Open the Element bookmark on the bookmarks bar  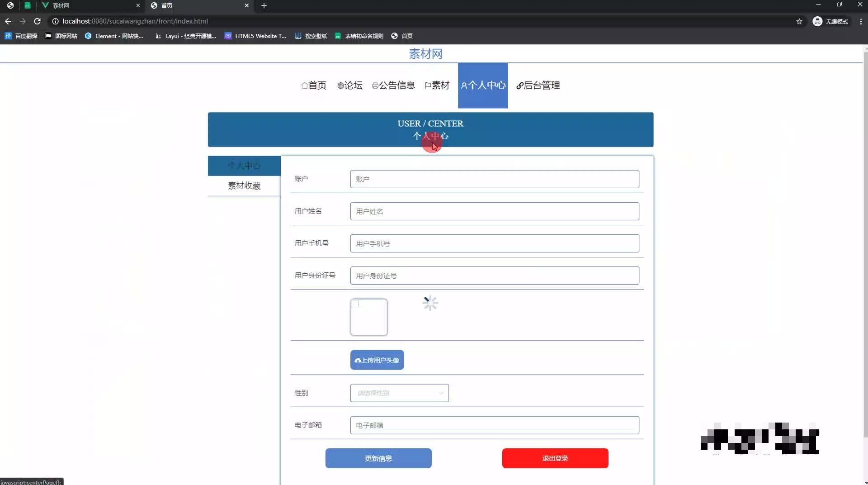point(114,36)
